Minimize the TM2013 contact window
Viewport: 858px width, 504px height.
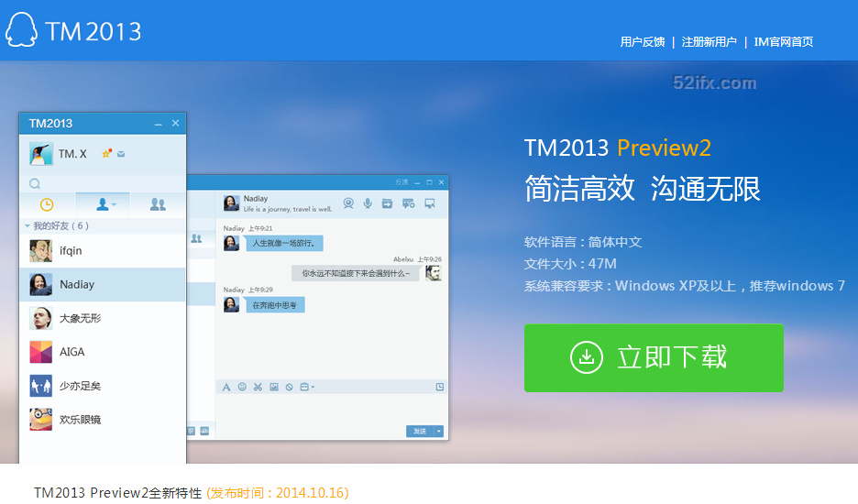[159, 125]
